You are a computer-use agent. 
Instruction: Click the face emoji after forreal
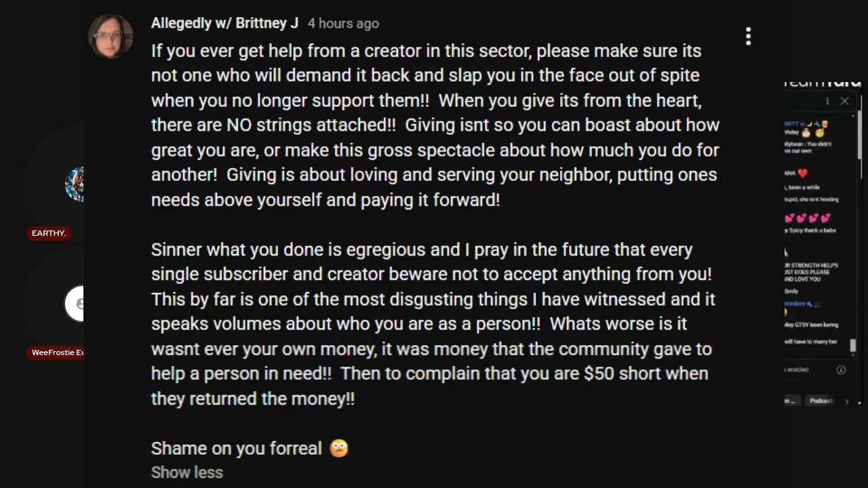click(339, 448)
